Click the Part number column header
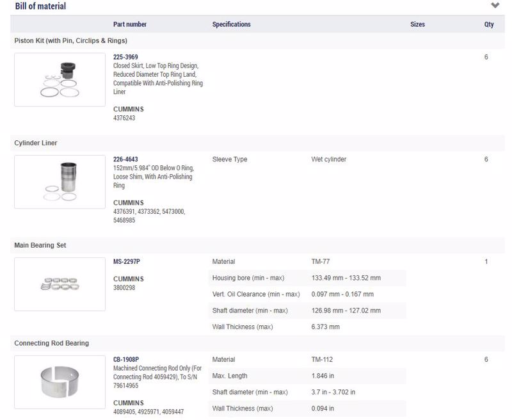 click(130, 24)
